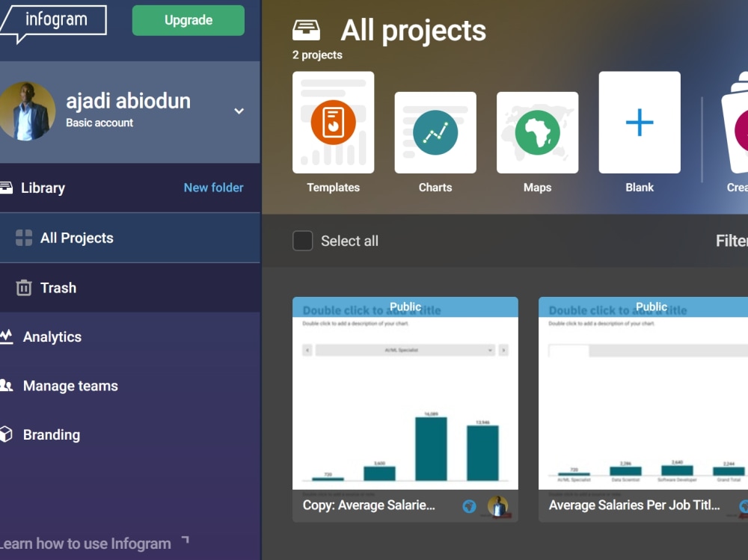Open the ajadi abiodun profile avatar
748x560 pixels.
(x=27, y=111)
